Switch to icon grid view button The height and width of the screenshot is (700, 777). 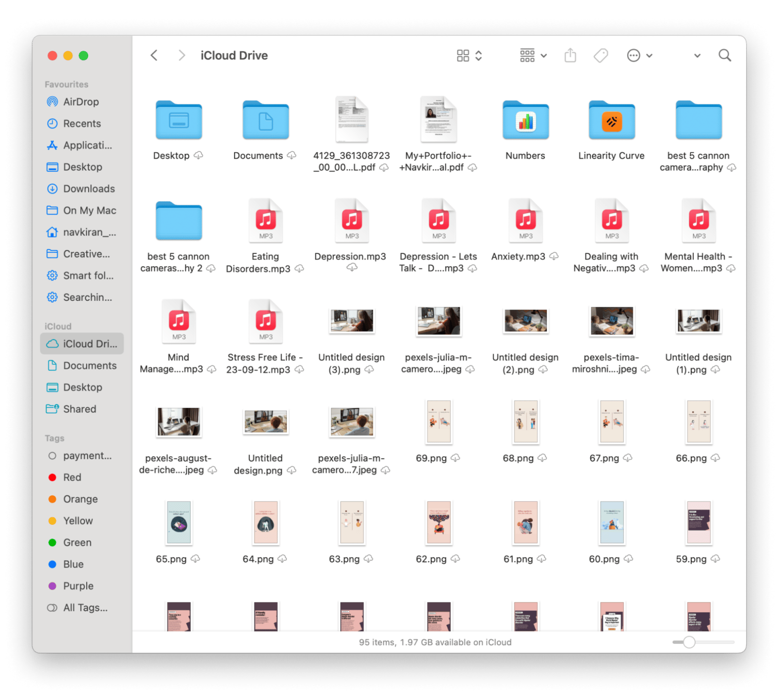pos(463,55)
